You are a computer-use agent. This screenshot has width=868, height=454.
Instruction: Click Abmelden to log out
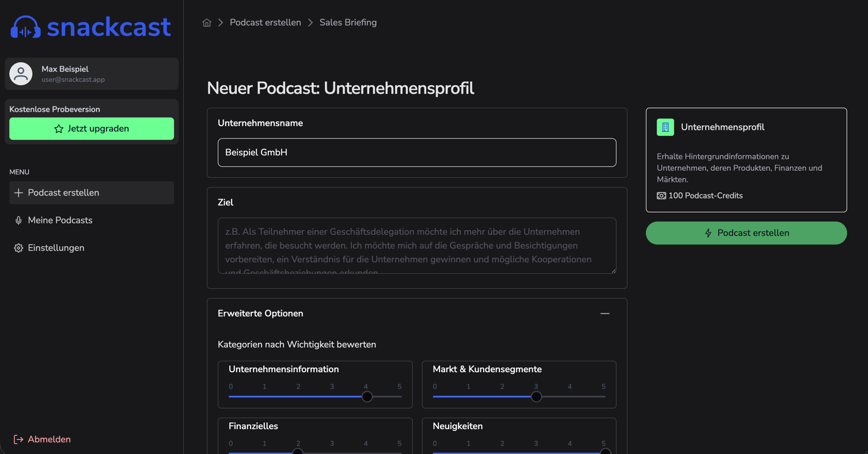coord(48,438)
